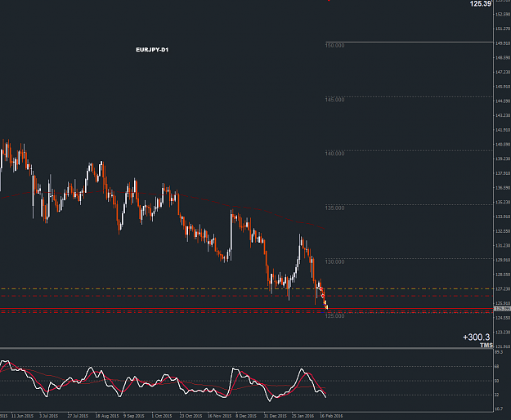Viewport: 511px width, 420px height.
Task: Click the 125.39 price readout
Action: pyautogui.click(x=481, y=3)
